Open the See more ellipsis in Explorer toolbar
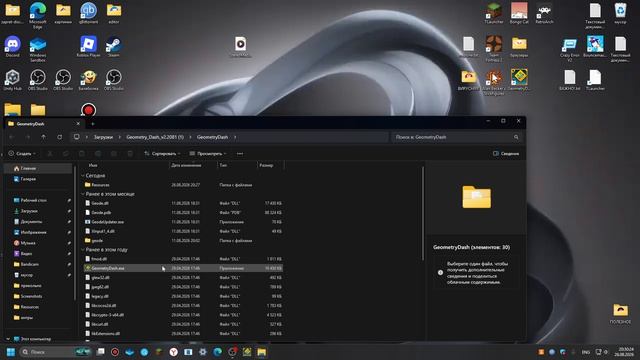 pyautogui.click(x=240, y=153)
